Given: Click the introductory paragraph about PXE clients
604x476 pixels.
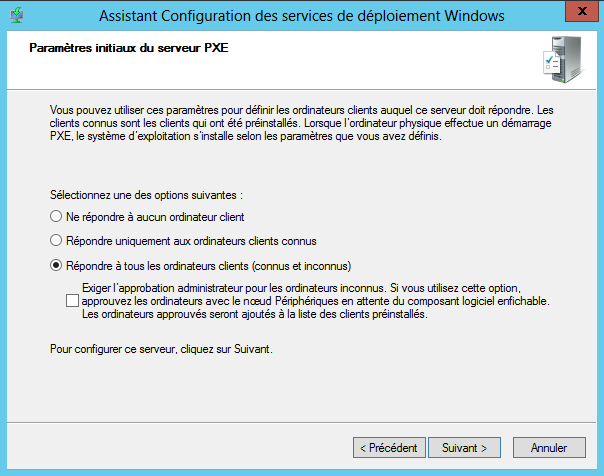Looking at the screenshot, I should point(302,123).
